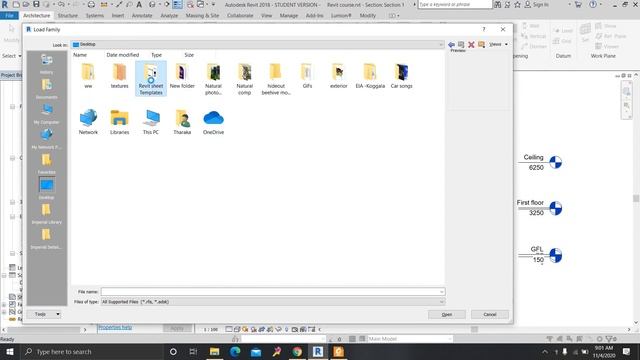Open the File menu tab

tap(9, 16)
